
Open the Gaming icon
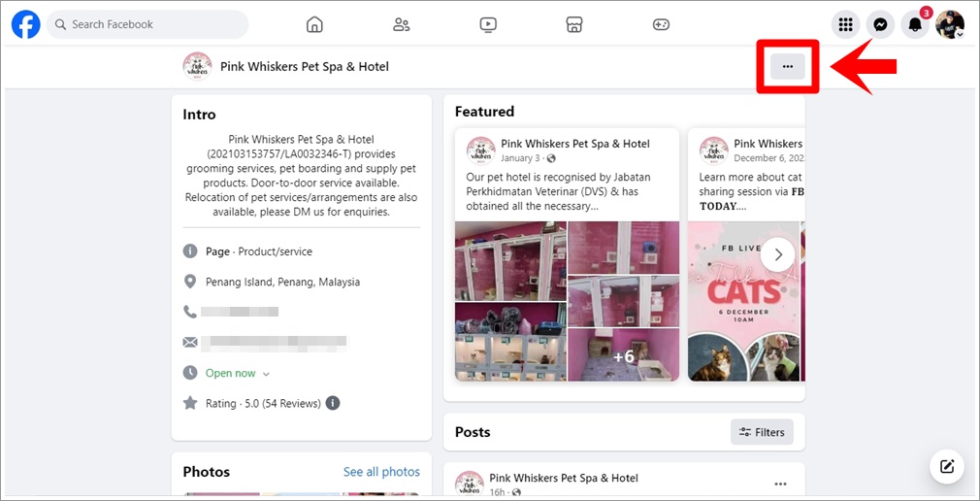[x=661, y=24]
